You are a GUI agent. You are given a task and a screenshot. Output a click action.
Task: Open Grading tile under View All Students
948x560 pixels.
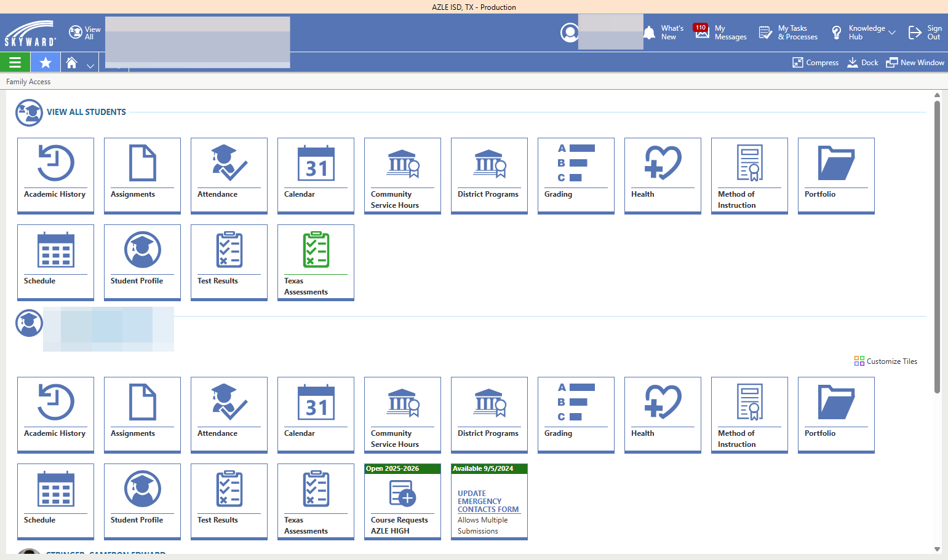click(576, 176)
